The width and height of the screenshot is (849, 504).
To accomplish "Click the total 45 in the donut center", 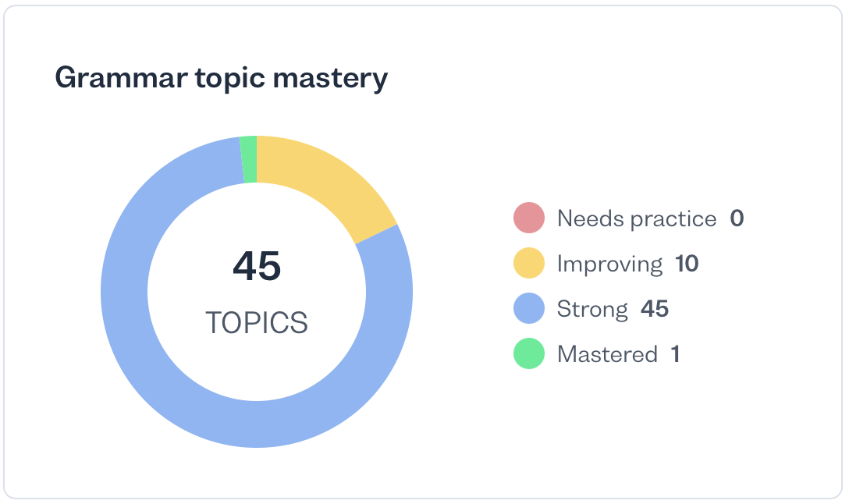I will [257, 267].
